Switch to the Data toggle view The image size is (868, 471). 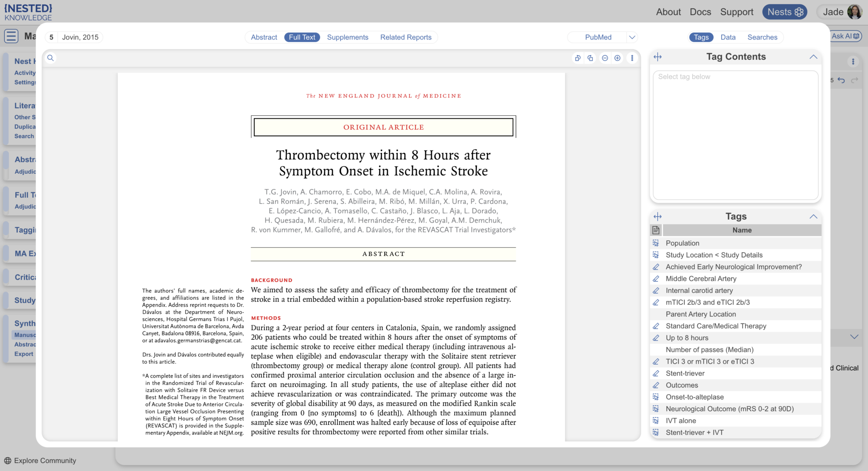pos(728,37)
